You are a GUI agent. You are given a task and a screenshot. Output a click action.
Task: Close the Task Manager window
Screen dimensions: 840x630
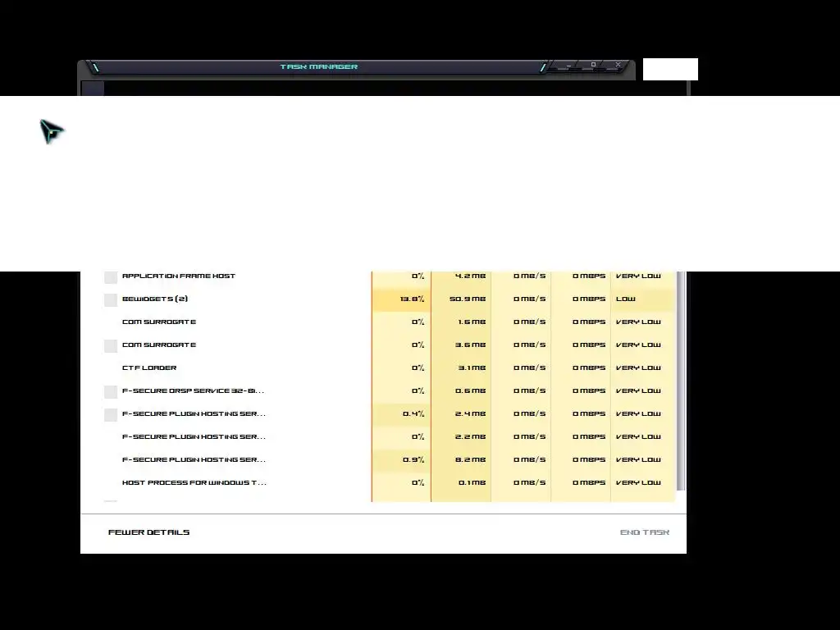[x=618, y=65]
